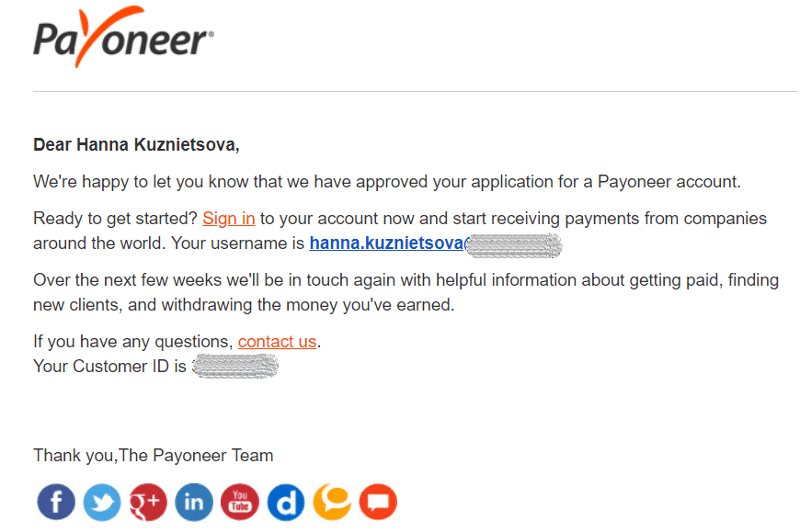Click the LinkedIn icon
The height and width of the screenshot is (532, 800).
coord(194,502)
